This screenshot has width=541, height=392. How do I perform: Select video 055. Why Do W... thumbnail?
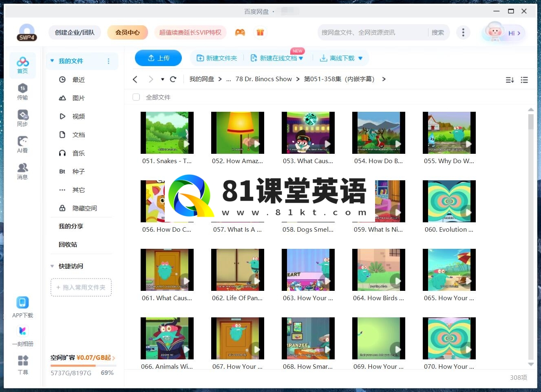[x=449, y=133]
